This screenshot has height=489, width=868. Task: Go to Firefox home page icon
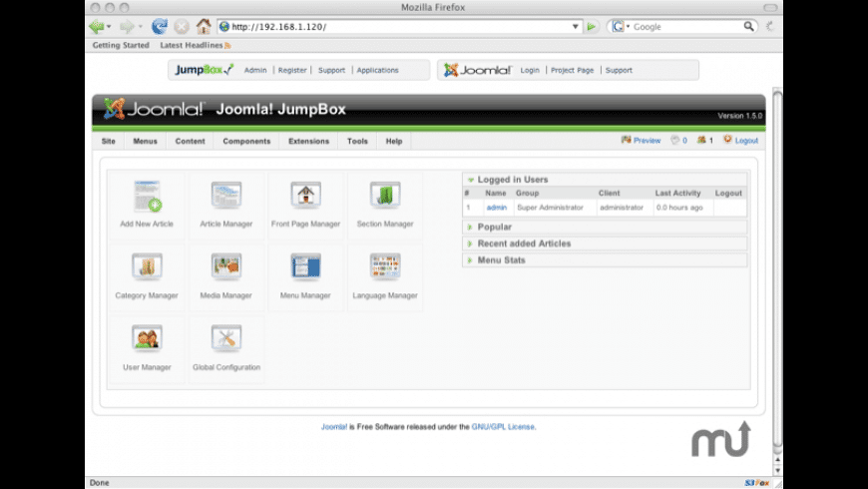(x=204, y=26)
